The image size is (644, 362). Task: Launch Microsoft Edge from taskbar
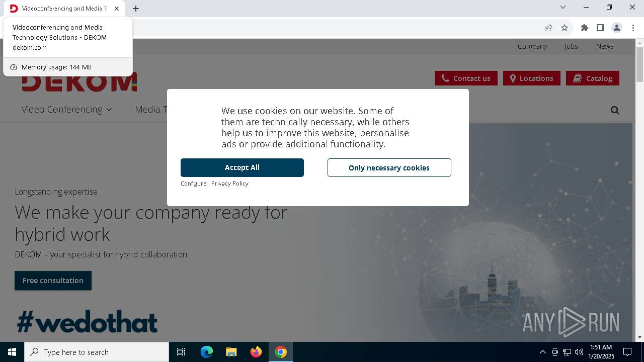(x=207, y=352)
